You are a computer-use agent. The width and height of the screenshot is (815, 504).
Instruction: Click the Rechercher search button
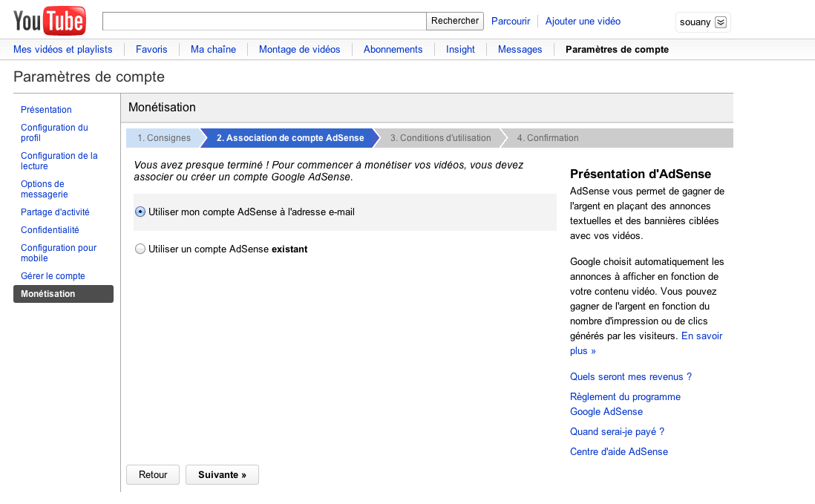tap(455, 22)
